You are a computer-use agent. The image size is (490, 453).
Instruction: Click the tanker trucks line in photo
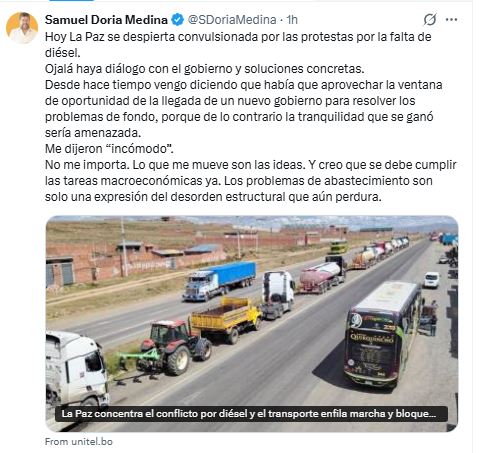353,264
